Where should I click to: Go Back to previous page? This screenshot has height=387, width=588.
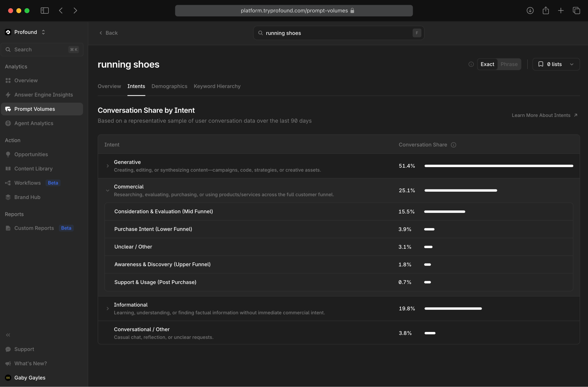[108, 33]
